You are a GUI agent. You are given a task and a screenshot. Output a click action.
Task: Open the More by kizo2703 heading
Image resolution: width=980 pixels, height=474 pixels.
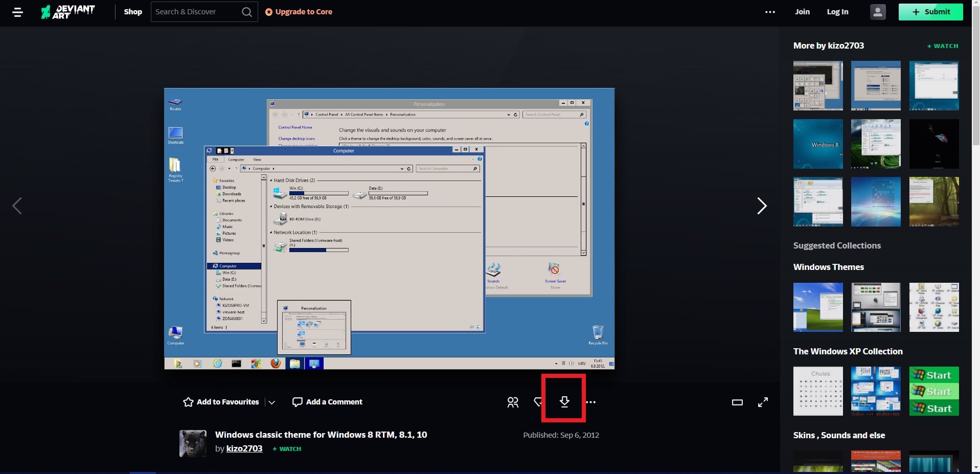(x=829, y=46)
